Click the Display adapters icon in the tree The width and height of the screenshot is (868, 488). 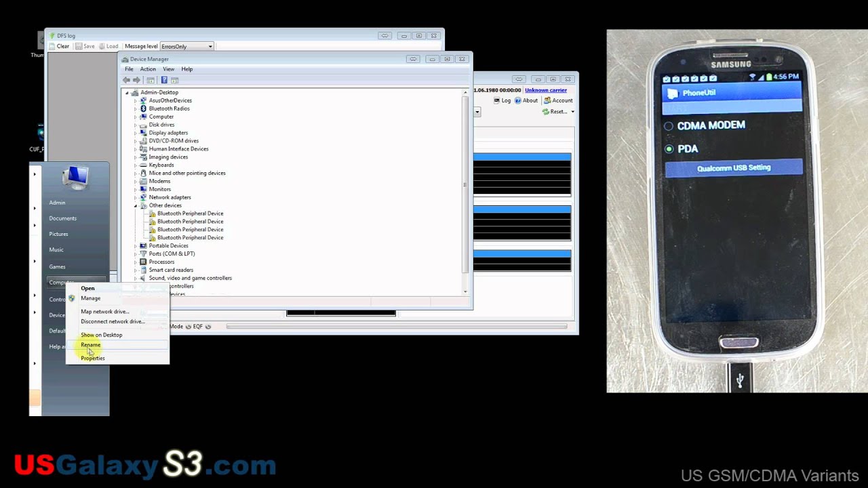tap(143, 133)
